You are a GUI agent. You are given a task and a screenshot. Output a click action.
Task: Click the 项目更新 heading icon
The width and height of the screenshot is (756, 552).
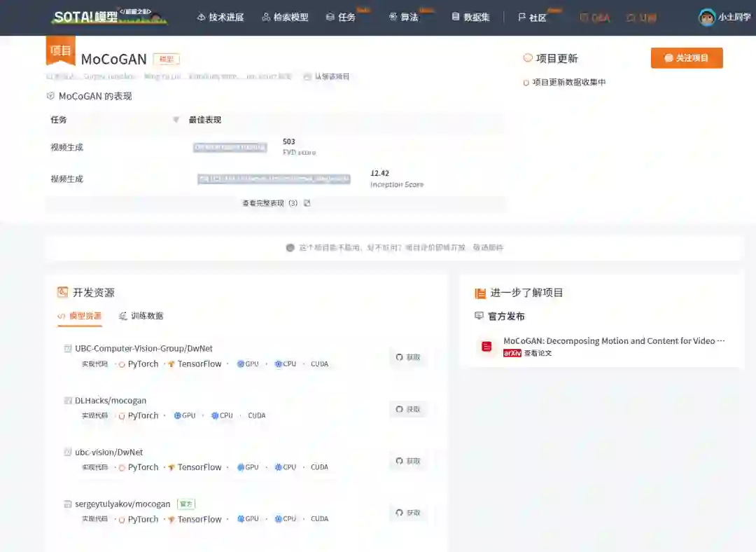tap(528, 58)
